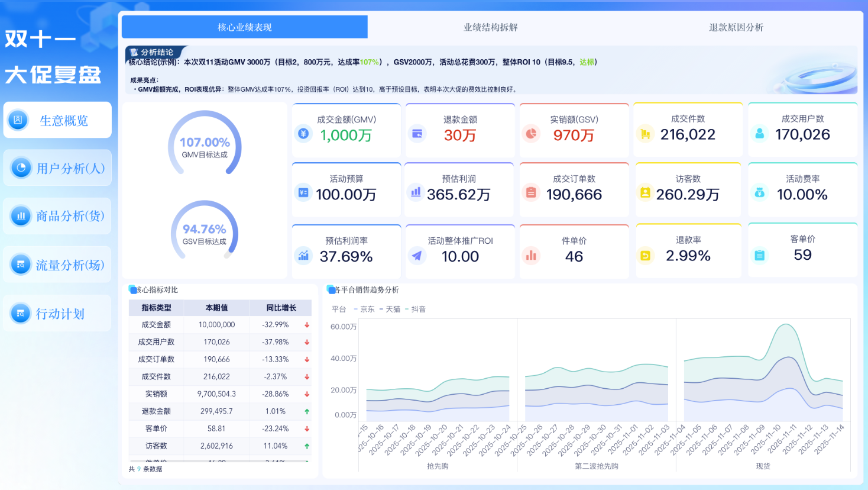The image size is (868, 490).
Task: Click the chart icon beside 商品分析(货)
Action: 21,216
